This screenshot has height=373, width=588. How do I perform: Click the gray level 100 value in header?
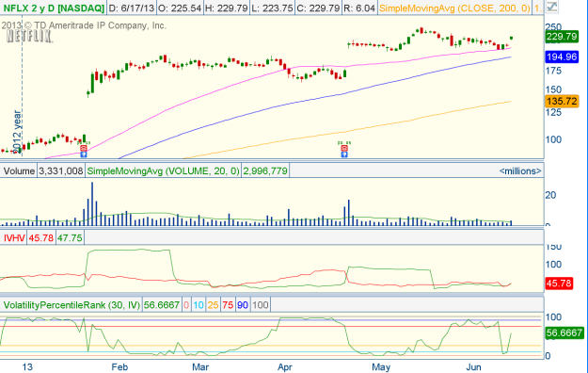261,304
